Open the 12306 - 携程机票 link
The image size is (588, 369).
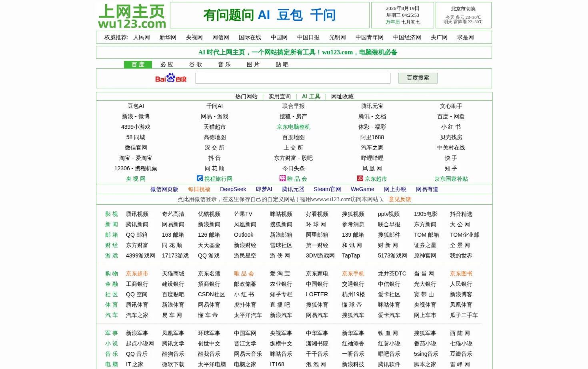tap(136, 169)
